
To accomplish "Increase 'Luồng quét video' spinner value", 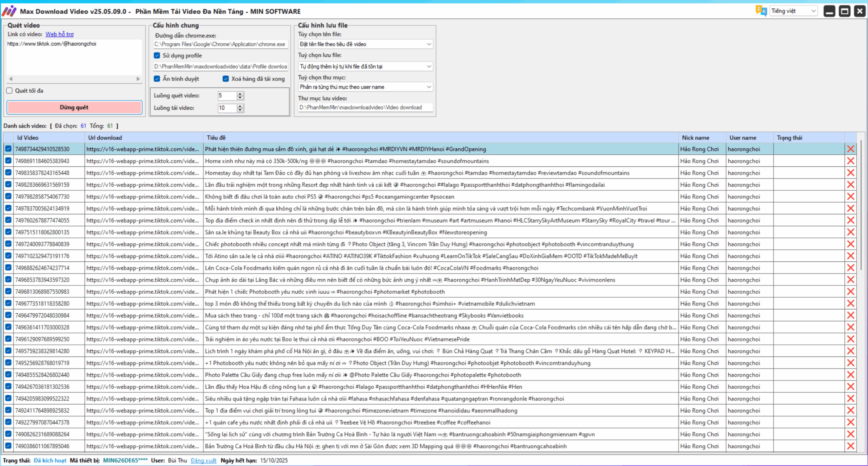I will [x=240, y=94].
